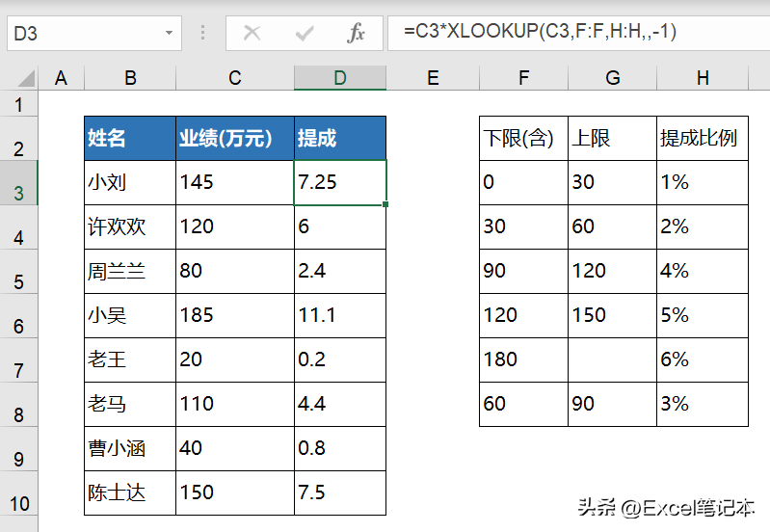Click the confirm checkmark icon in formula bar
The image size is (770, 532).
(305, 34)
